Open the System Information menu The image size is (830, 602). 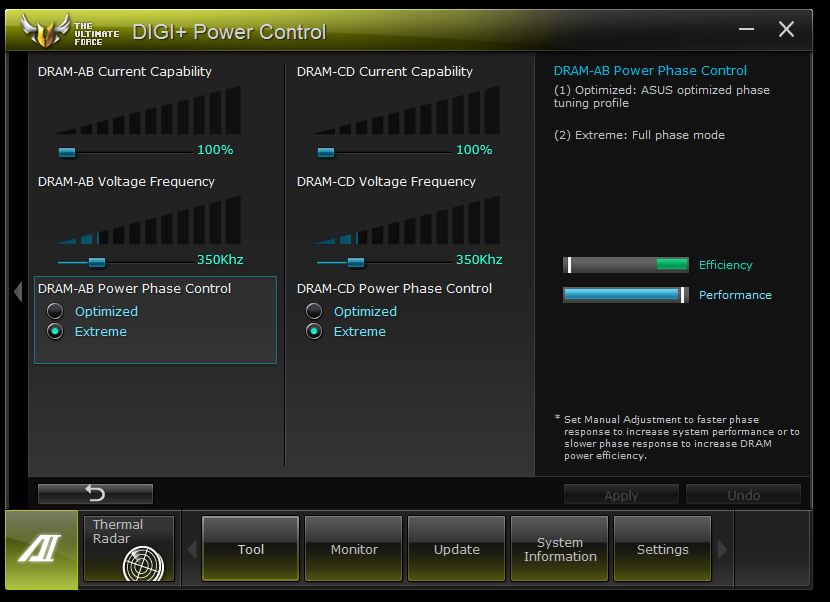[560, 549]
